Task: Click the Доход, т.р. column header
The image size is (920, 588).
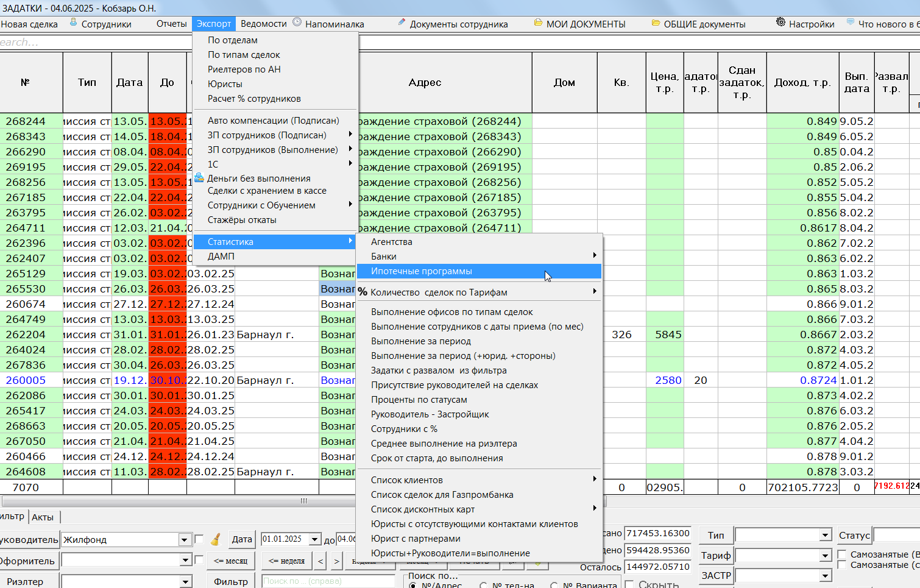Action: [x=802, y=82]
